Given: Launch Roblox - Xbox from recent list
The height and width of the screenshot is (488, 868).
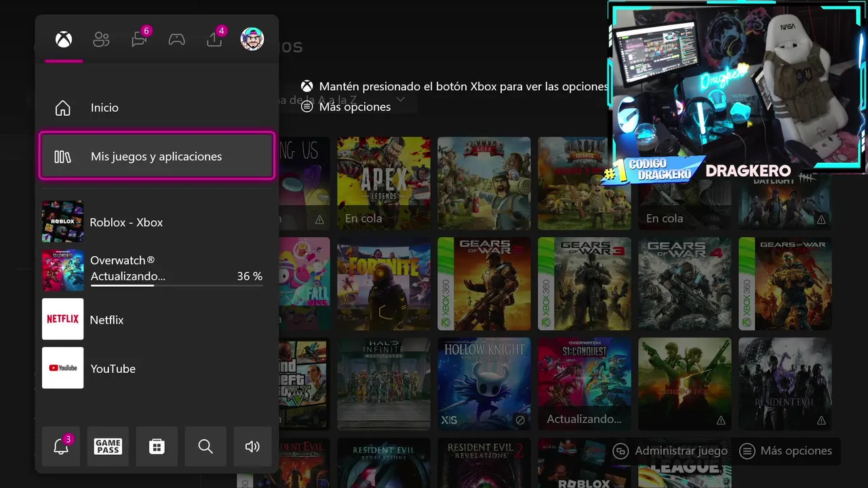Looking at the screenshot, I should [x=157, y=222].
